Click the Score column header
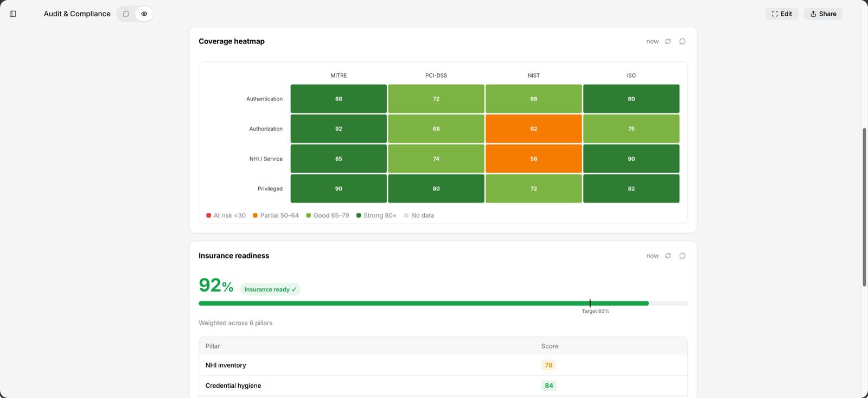This screenshot has width=868, height=398. [550, 346]
